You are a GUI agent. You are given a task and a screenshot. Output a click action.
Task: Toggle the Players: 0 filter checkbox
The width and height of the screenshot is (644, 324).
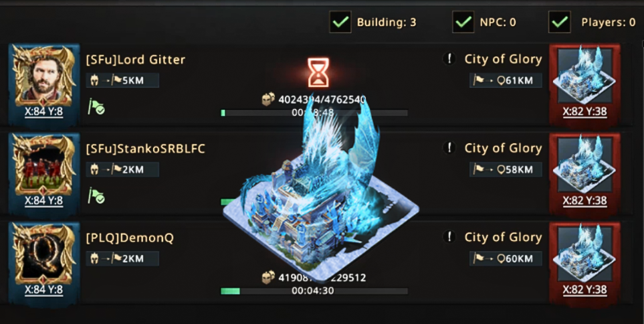coord(559,22)
